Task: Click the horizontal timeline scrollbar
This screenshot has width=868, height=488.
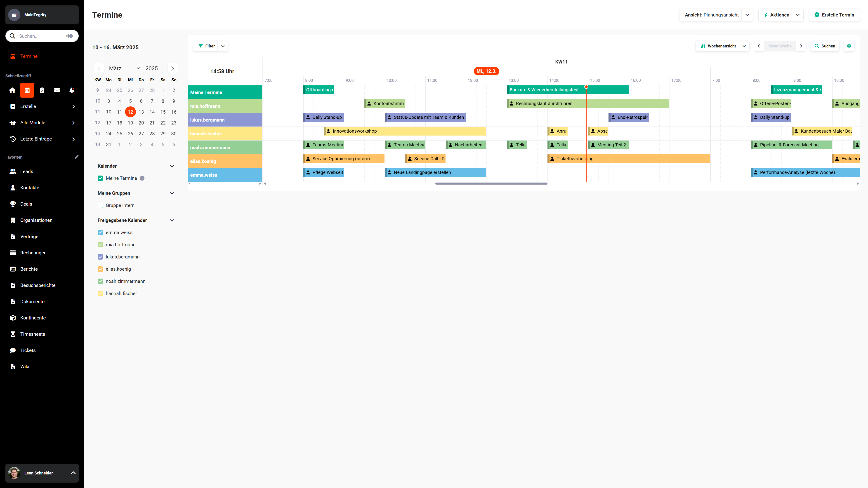Action: 491,183
